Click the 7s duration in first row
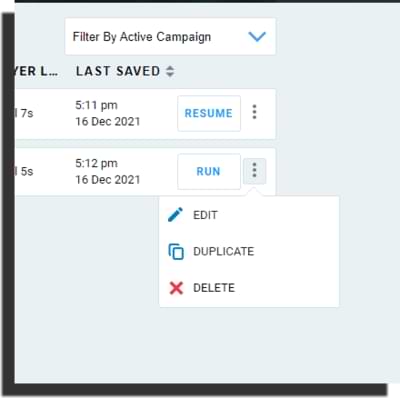Image resolution: width=400 pixels, height=398 pixels. (x=27, y=113)
